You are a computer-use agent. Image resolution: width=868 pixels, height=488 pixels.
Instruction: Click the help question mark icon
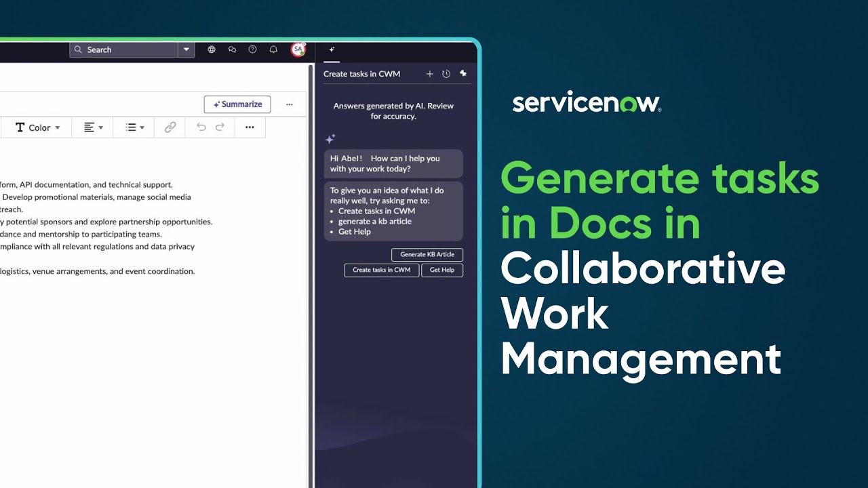click(x=252, y=49)
